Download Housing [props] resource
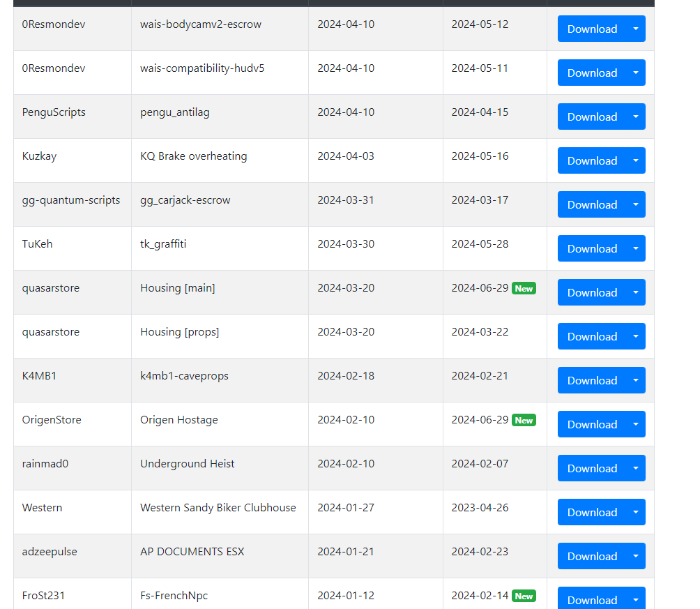Viewport: 700px width, 609px height. [x=592, y=336]
